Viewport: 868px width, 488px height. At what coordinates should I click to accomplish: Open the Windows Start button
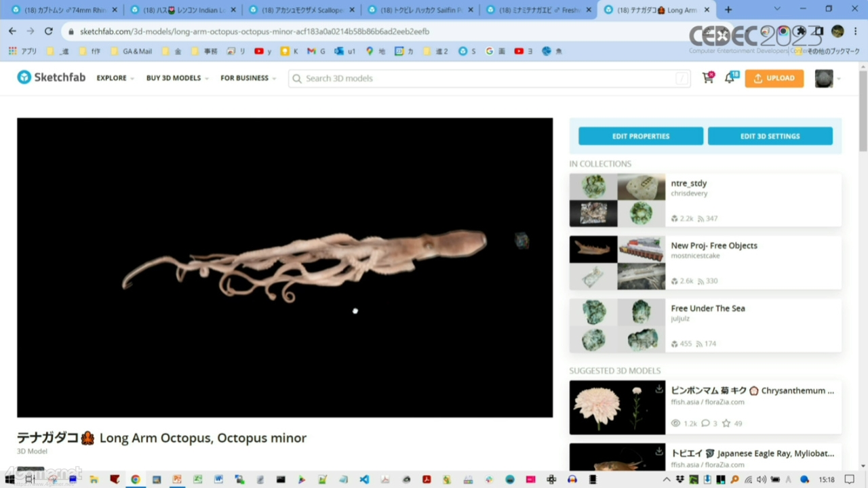pyautogui.click(x=9, y=479)
